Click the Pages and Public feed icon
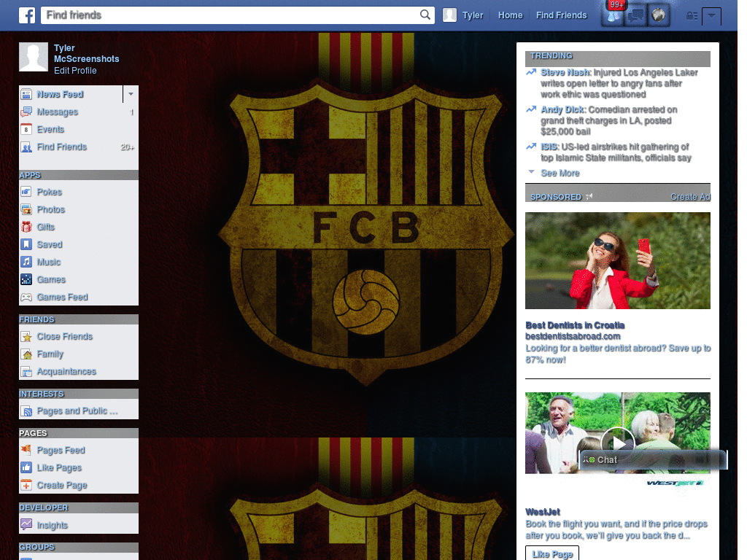Viewport: 747px width, 560px height. (26, 411)
